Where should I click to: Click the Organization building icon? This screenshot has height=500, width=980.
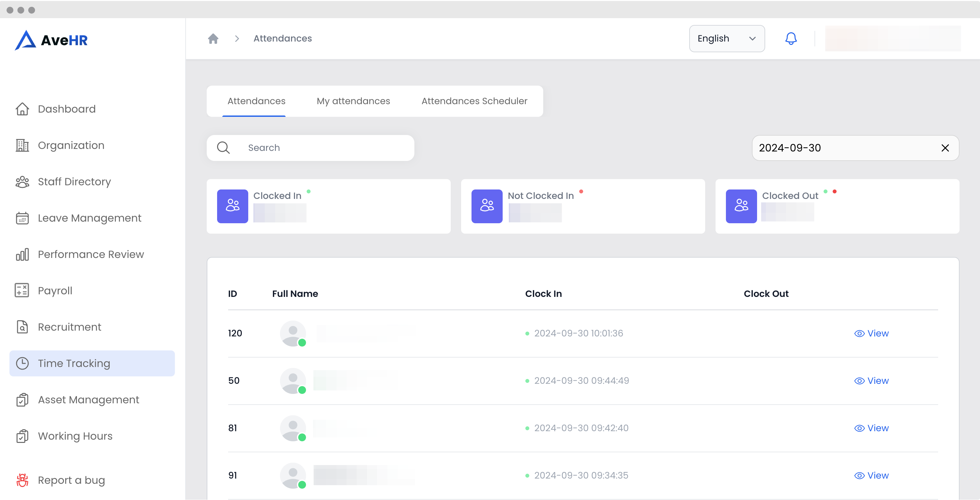click(x=22, y=145)
